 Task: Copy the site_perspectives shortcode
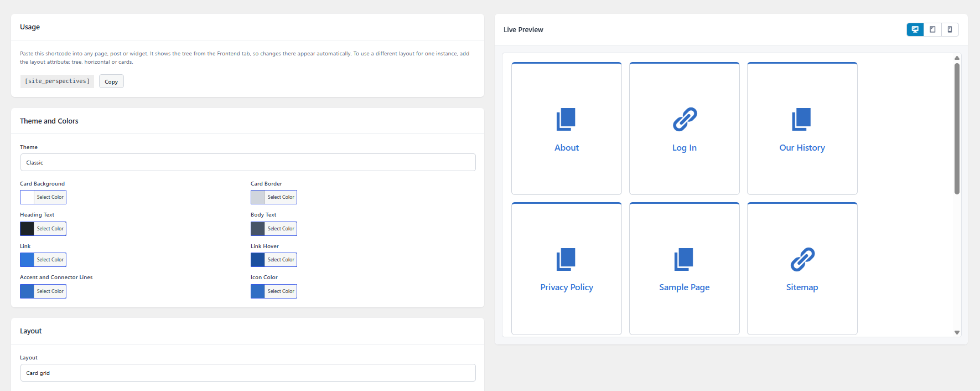111,81
